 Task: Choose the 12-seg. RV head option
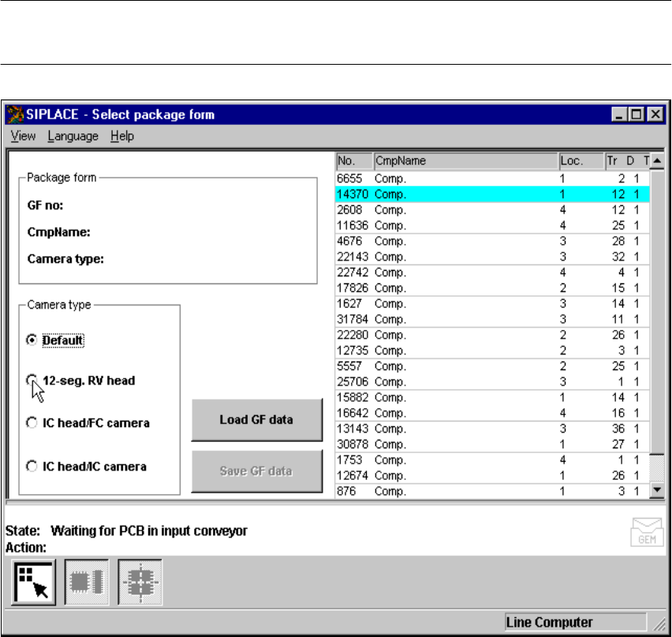pyautogui.click(x=32, y=380)
